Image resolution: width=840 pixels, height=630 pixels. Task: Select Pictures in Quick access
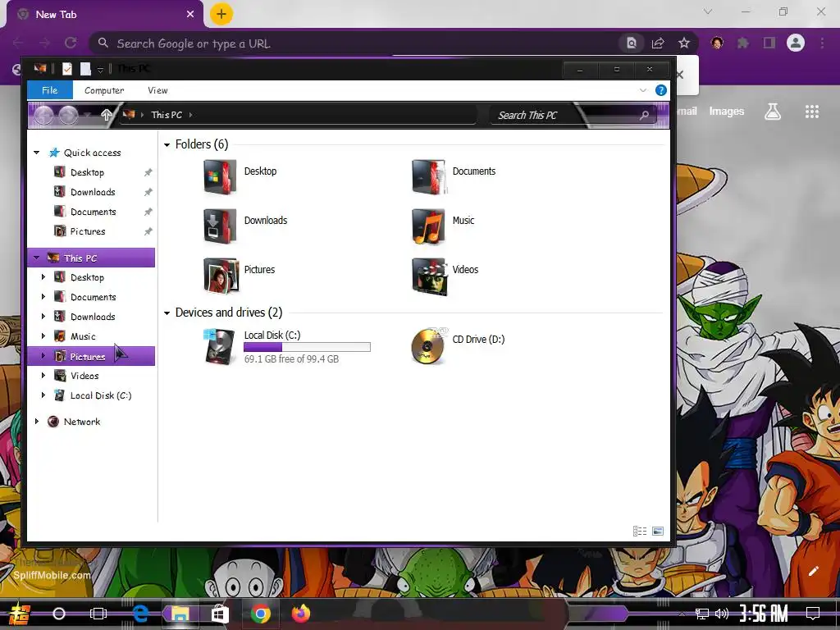click(88, 231)
